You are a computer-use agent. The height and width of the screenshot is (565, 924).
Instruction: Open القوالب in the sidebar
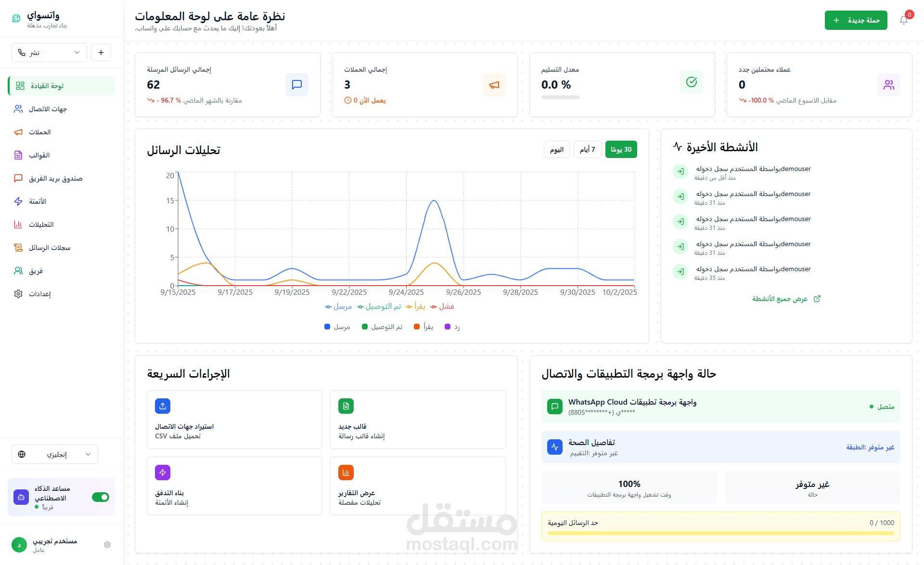tap(62, 155)
